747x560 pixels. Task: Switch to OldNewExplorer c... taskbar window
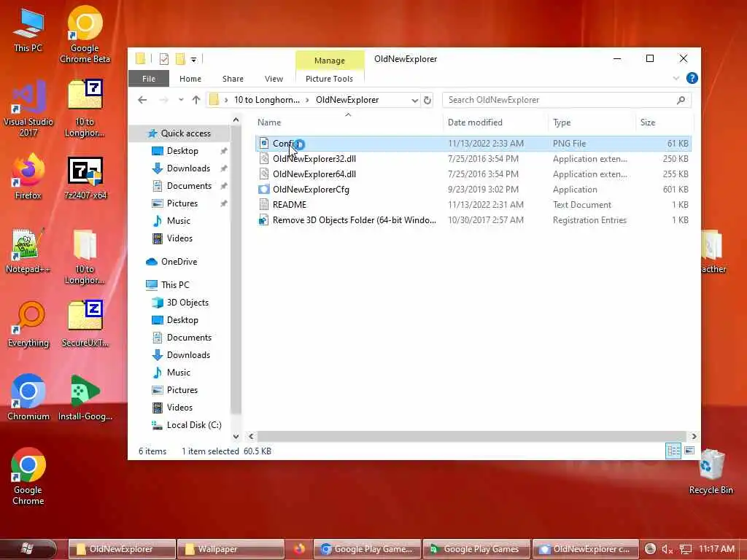pos(585,549)
